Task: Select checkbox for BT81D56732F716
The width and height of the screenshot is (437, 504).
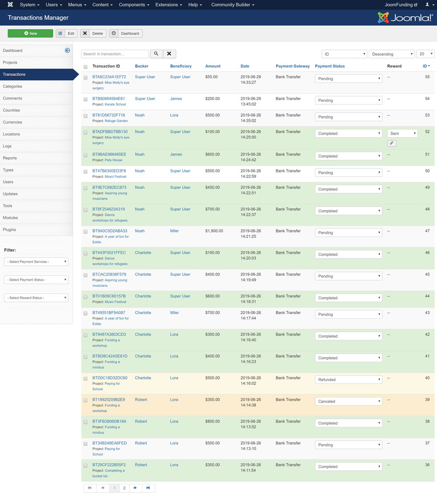Action: [x=86, y=116]
